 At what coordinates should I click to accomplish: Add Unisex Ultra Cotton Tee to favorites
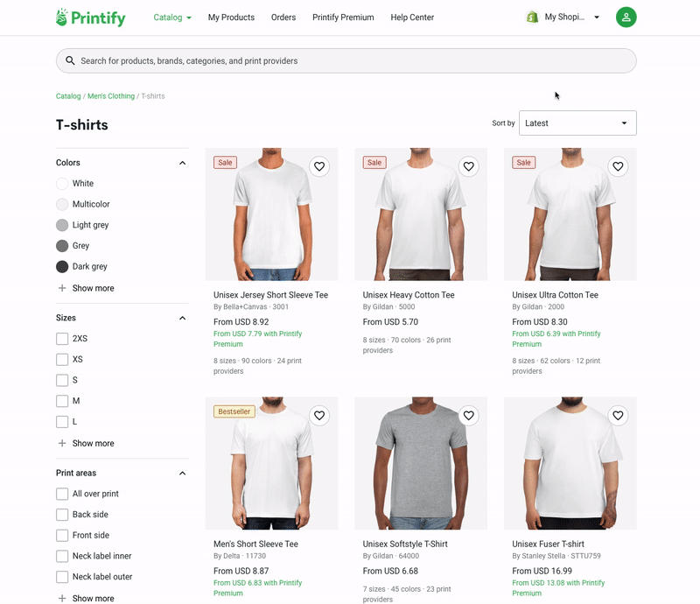coord(618,166)
